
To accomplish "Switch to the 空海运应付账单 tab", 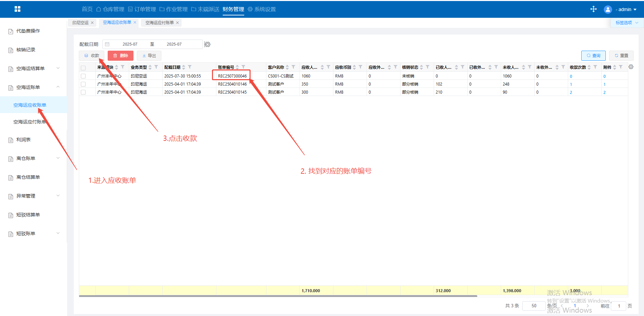I will click(x=159, y=23).
